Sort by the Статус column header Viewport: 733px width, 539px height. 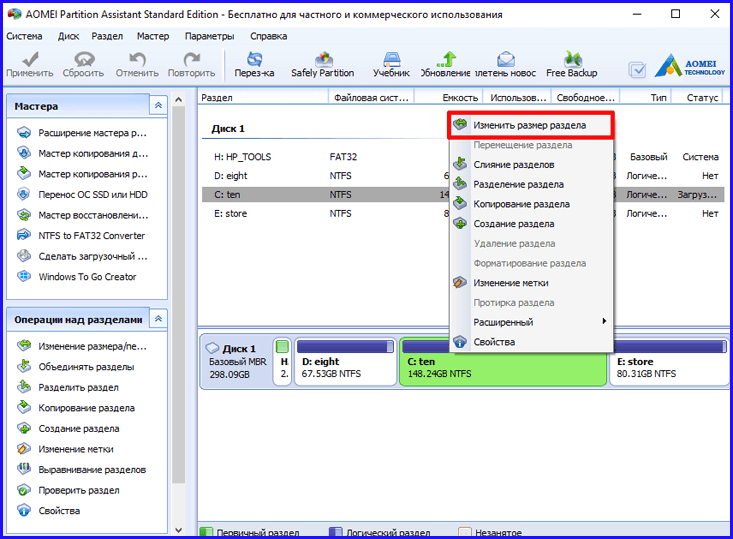pyautogui.click(x=698, y=97)
